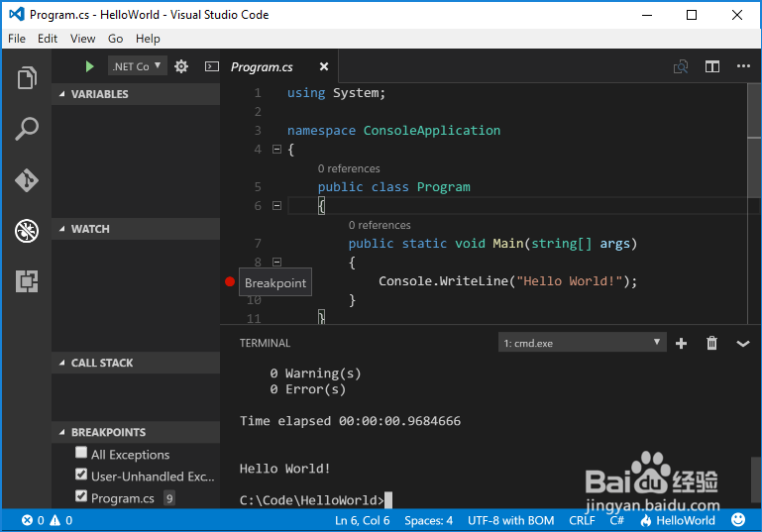
Task: Click the Console.WriteLine code line
Action: pos(508,280)
